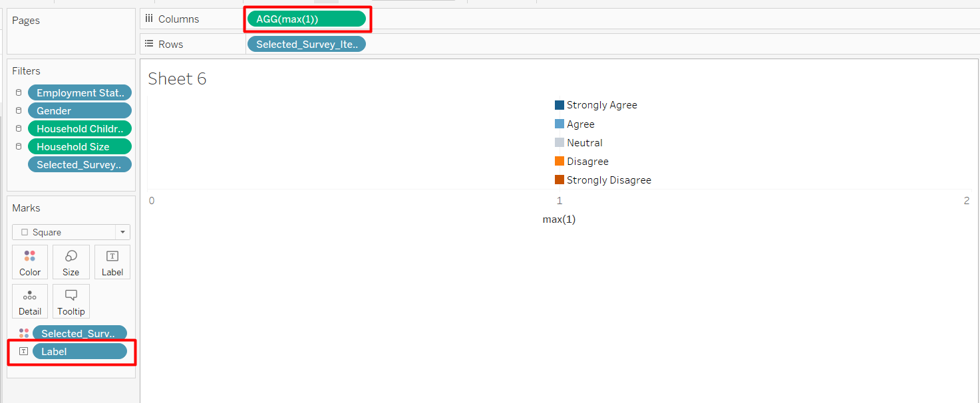
Task: Select the AGG(max(1)) pill in Columns
Action: 306,19
